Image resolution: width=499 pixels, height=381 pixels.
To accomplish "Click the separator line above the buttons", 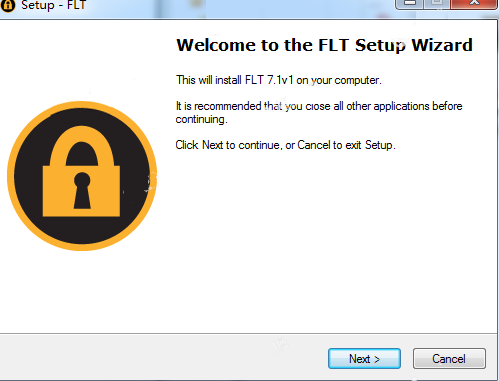I will [x=248, y=333].
